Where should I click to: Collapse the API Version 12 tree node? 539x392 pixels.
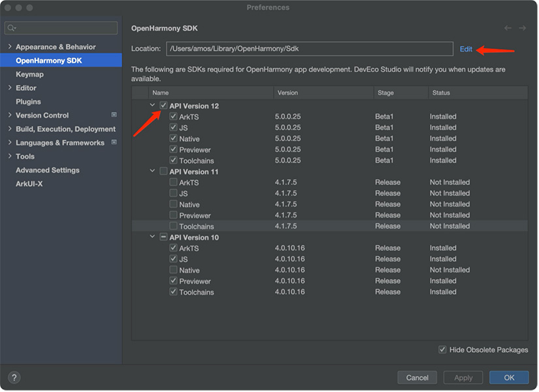tap(152, 106)
